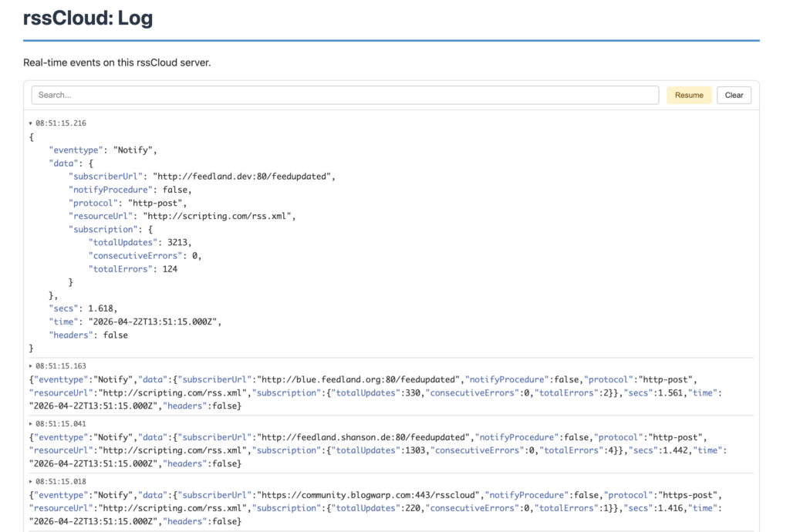Click the Search input field
Screen dimensions: 790x532
tap(345, 95)
